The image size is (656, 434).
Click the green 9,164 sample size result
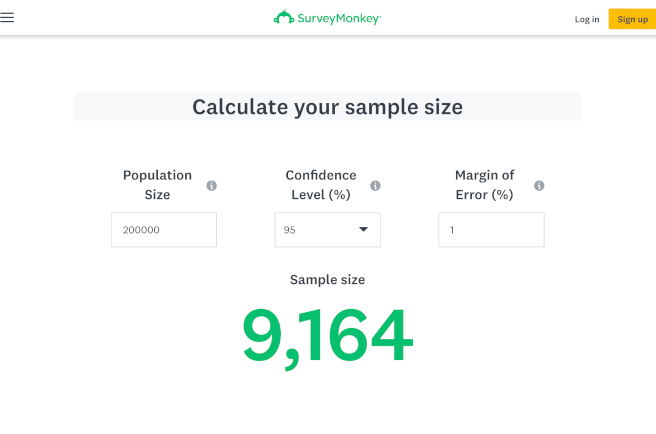tap(327, 337)
